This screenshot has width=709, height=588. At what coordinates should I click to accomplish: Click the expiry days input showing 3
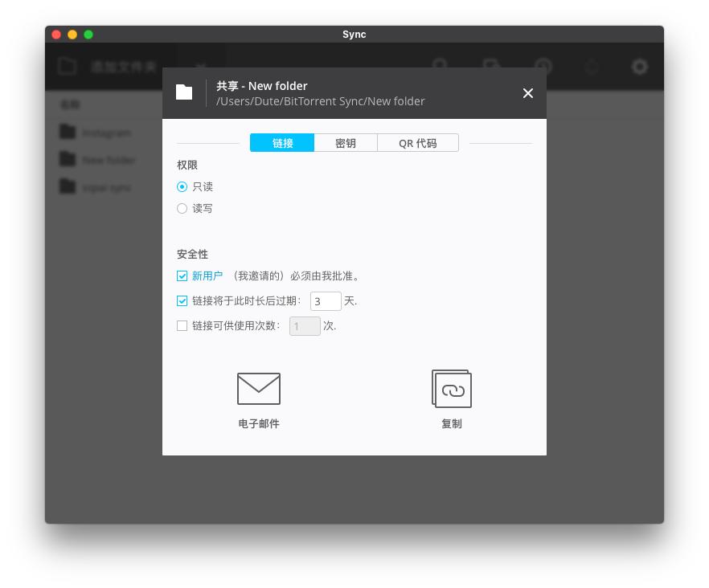[x=326, y=300]
